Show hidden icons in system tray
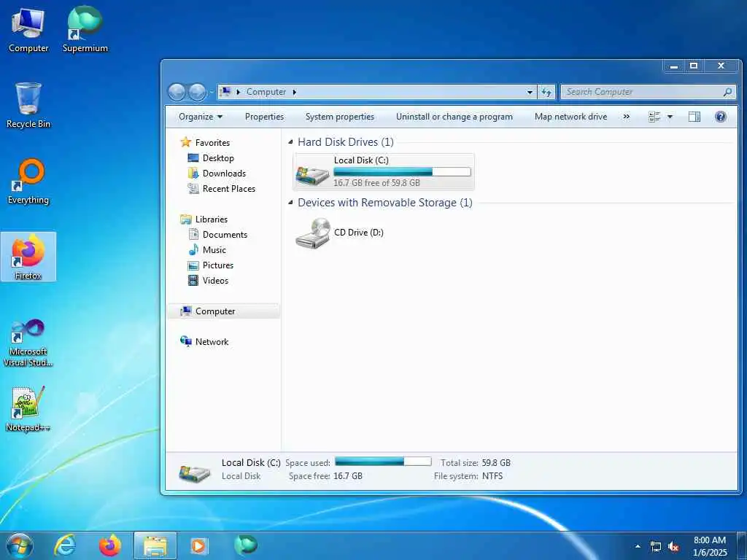 pos(638,546)
